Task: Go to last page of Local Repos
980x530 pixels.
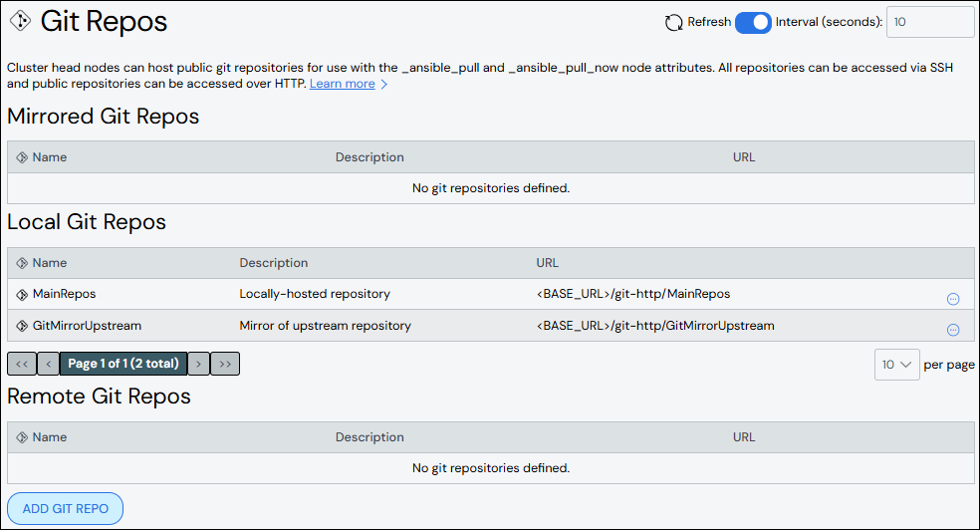Action: click(x=225, y=364)
